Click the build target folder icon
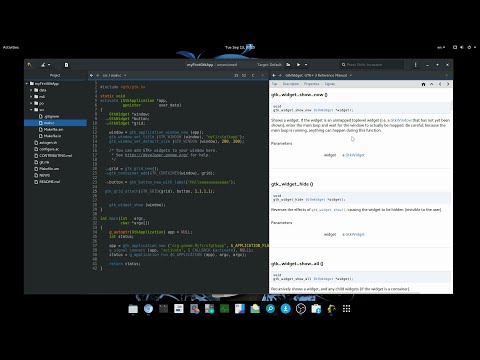This screenshot has width=480, height=360. [x=288, y=65]
